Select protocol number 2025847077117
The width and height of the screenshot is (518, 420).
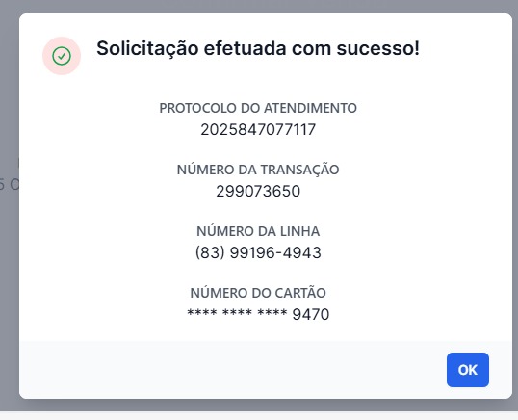(258, 129)
